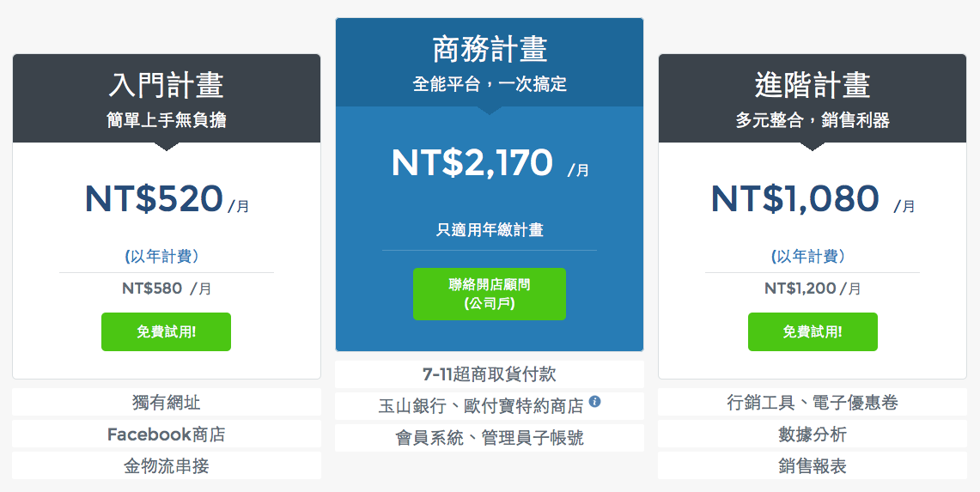980x492 pixels.
Task: Click the 數據分析 feature row
Action: (x=813, y=434)
